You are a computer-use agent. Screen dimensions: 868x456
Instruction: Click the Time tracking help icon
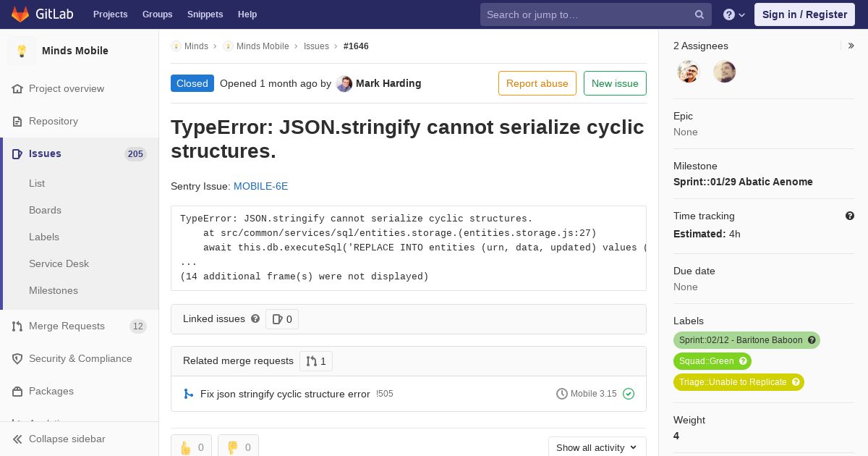pos(850,216)
